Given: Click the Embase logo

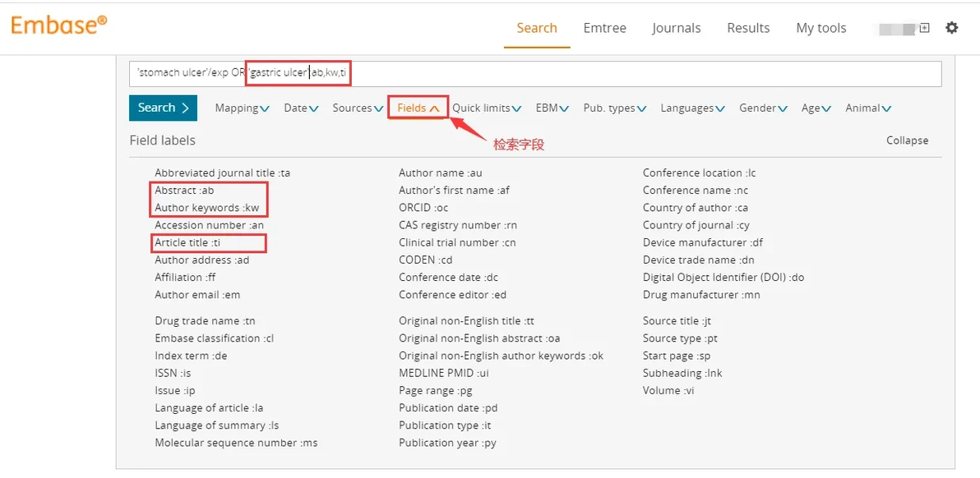Looking at the screenshot, I should [x=58, y=25].
